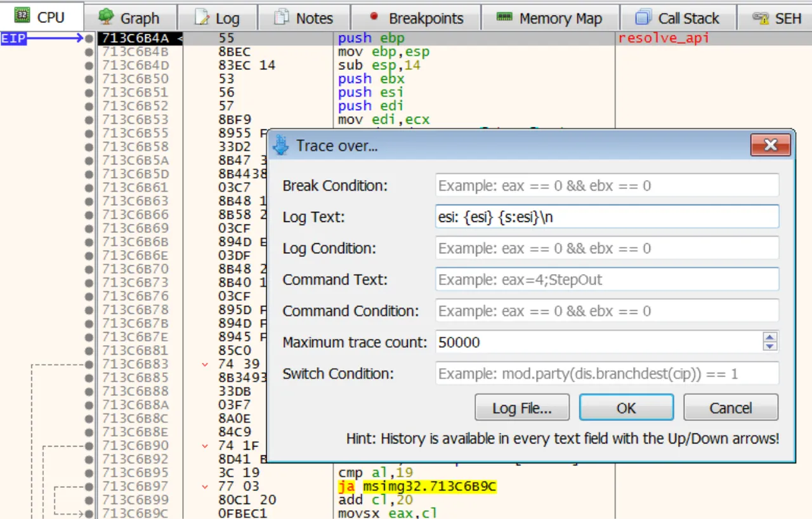Click the movsx eax,cl instruction

click(x=388, y=513)
